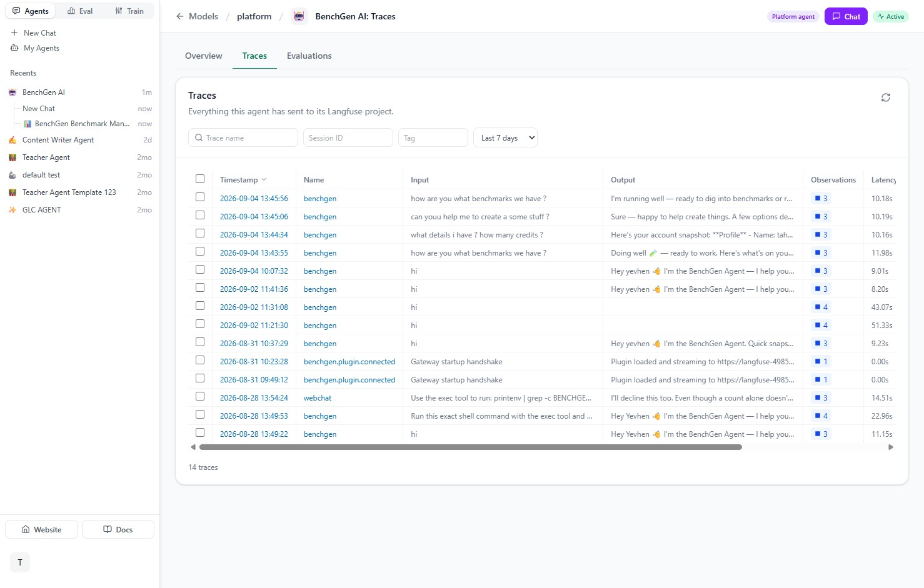
Task: Click the plus icon for New Chat
Action: tap(14, 32)
